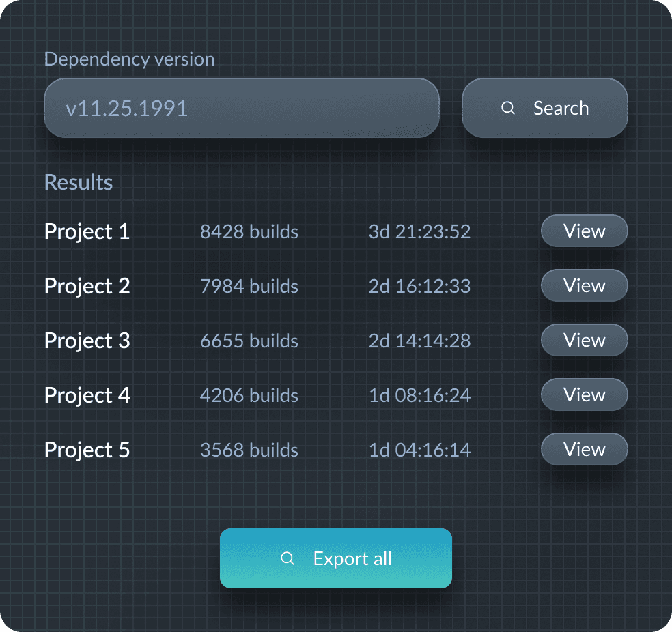View details for Project 1
672x632 pixels.
click(584, 231)
